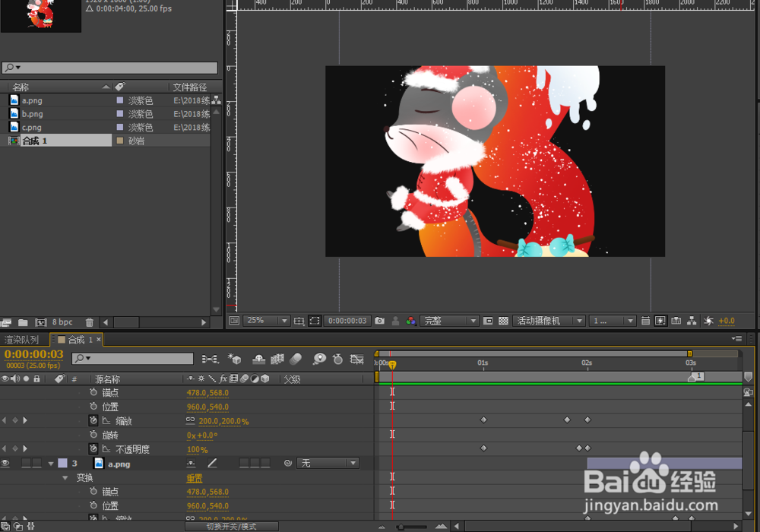Click the parent pick whip for a.png
This screenshot has width=760, height=532.
(x=288, y=463)
